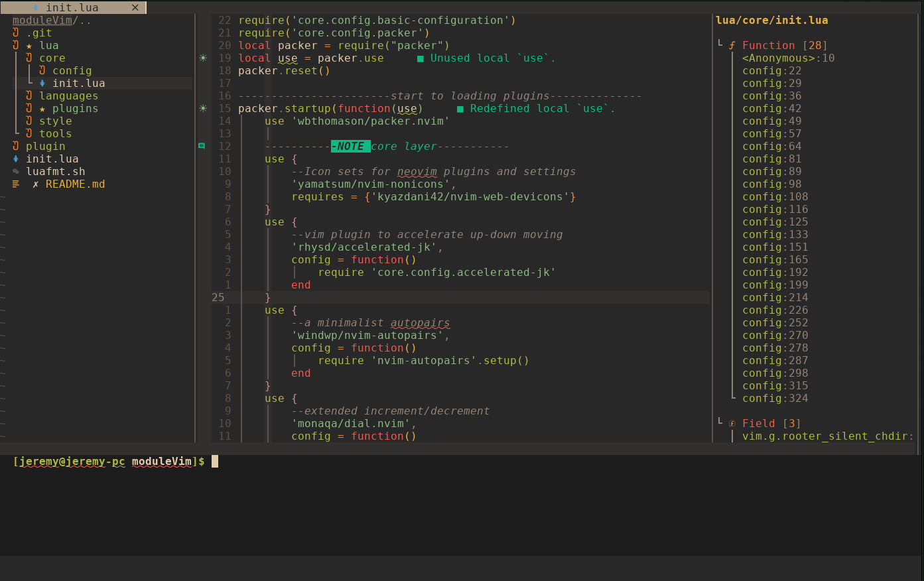
Task: Click the Lua file icon in the init.lua tab
Action: [36, 8]
